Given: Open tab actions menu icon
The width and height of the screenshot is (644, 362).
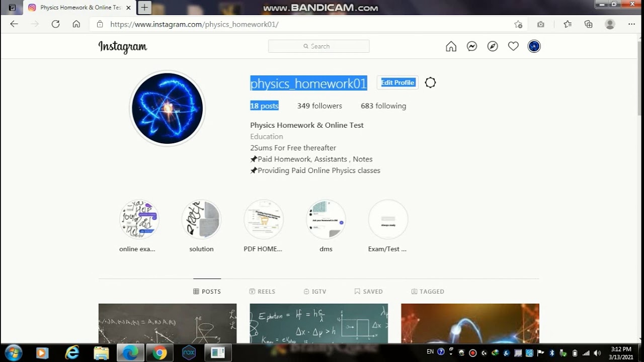Looking at the screenshot, I should 12,8.
